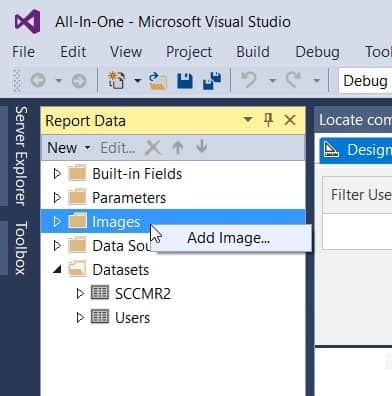Toggle the Report Data auto-hide pin
This screenshot has height=396, width=392.
click(268, 120)
